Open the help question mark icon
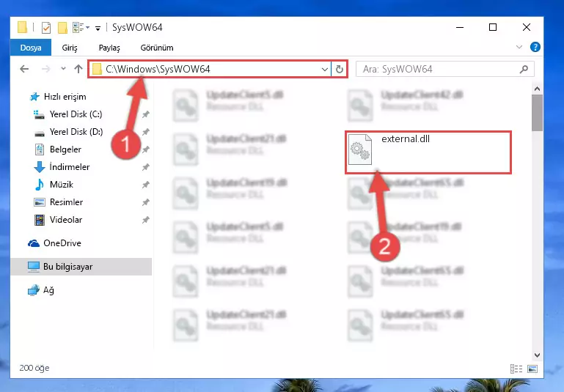The image size is (564, 392). [535, 47]
